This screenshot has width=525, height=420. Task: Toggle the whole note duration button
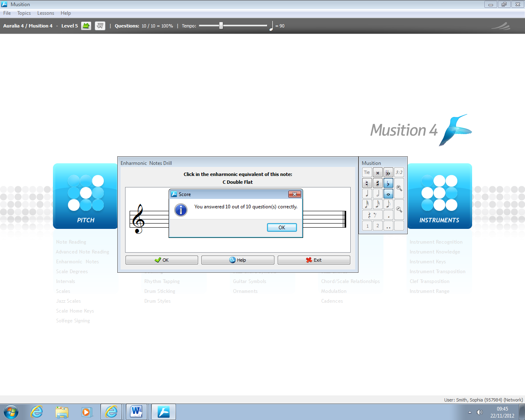click(x=388, y=194)
